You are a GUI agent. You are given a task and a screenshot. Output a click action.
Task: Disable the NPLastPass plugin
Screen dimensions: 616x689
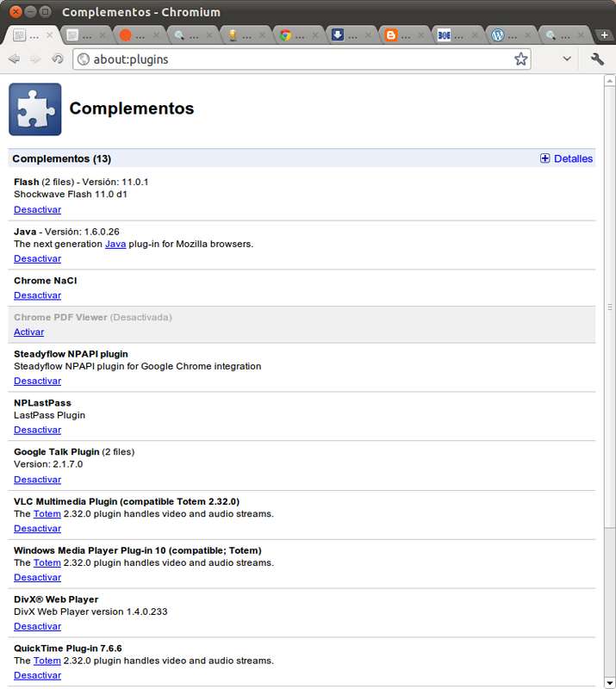click(x=37, y=430)
